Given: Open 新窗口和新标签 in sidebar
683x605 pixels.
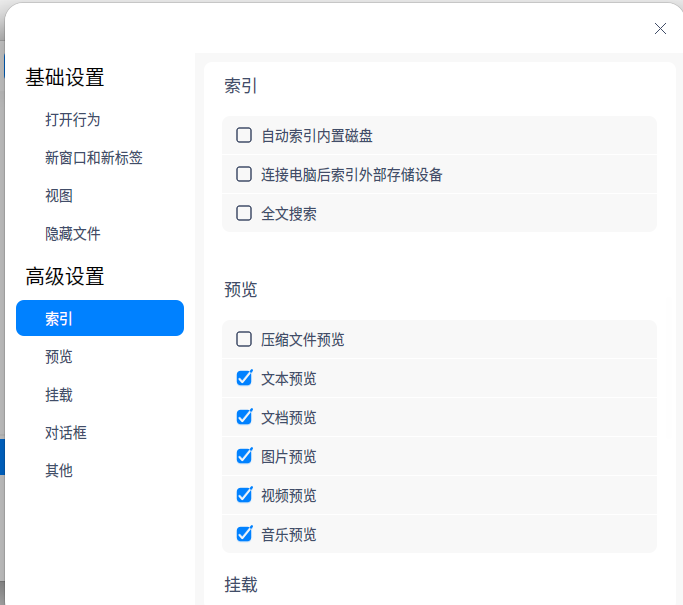Looking at the screenshot, I should tap(94, 158).
